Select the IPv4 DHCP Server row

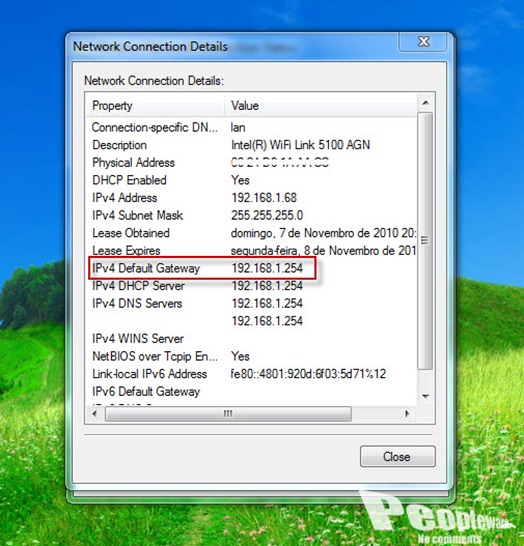251,286
